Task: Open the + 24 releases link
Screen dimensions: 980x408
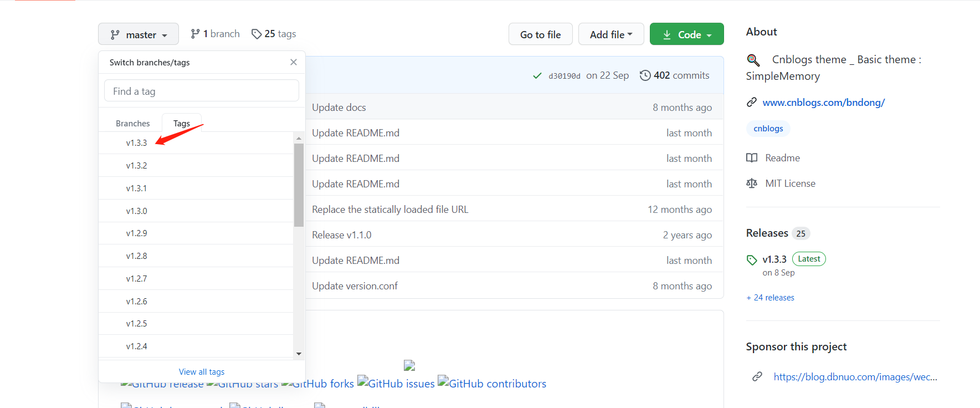Action: coord(770,298)
